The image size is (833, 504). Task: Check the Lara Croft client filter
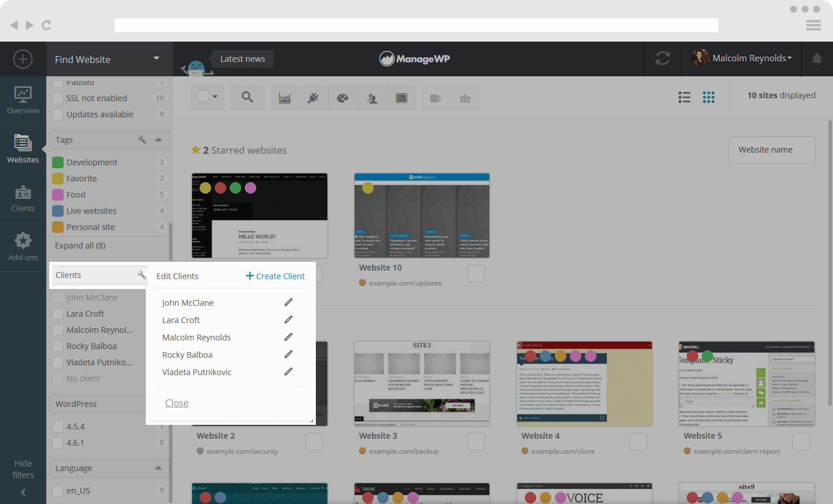click(58, 314)
